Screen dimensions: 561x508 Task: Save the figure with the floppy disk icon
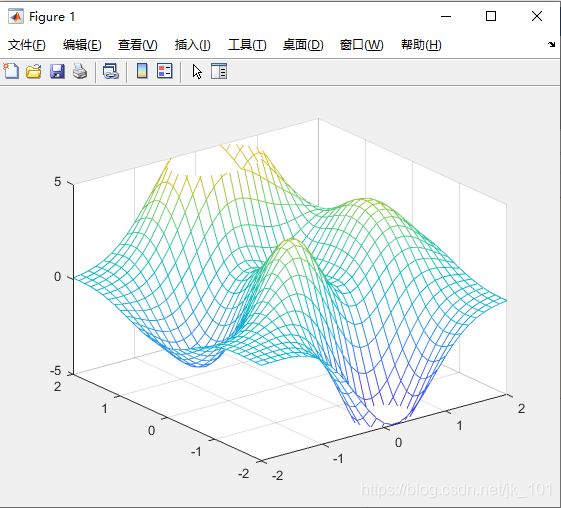(57, 71)
